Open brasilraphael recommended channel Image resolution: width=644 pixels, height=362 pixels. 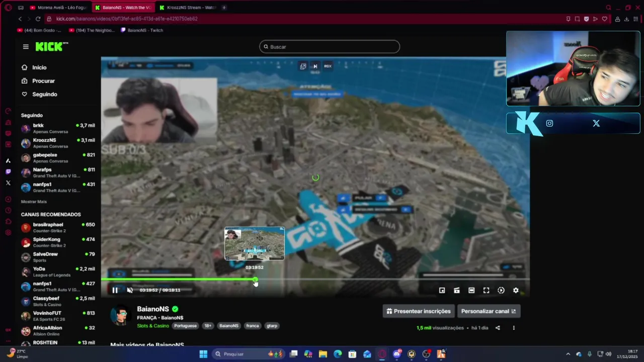58,227
